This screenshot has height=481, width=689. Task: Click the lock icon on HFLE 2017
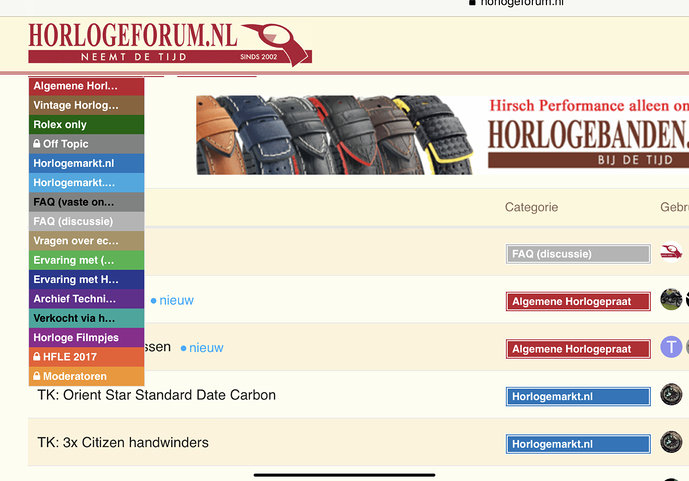(x=37, y=356)
